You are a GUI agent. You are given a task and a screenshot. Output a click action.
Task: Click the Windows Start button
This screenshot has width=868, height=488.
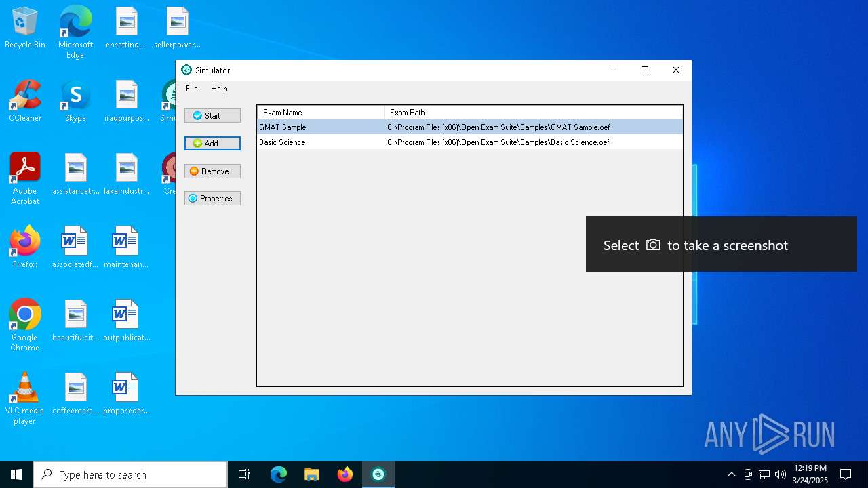(x=16, y=474)
